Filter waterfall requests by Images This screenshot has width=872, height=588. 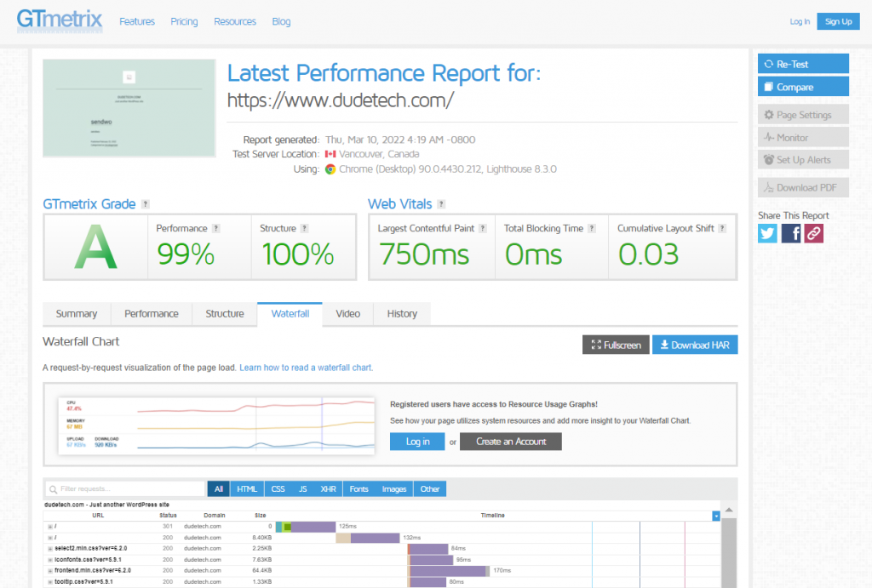[393, 489]
